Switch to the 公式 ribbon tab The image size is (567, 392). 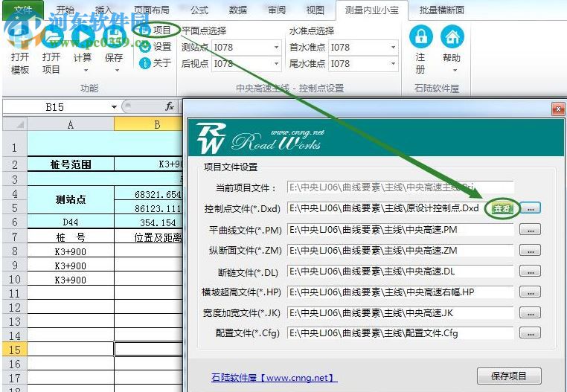(x=199, y=10)
